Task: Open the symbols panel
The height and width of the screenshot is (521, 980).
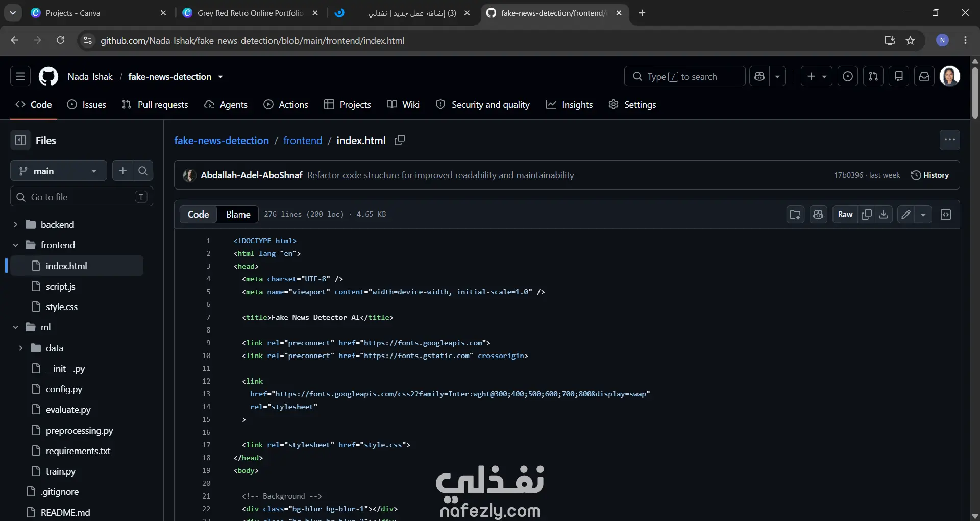Action: pyautogui.click(x=946, y=215)
